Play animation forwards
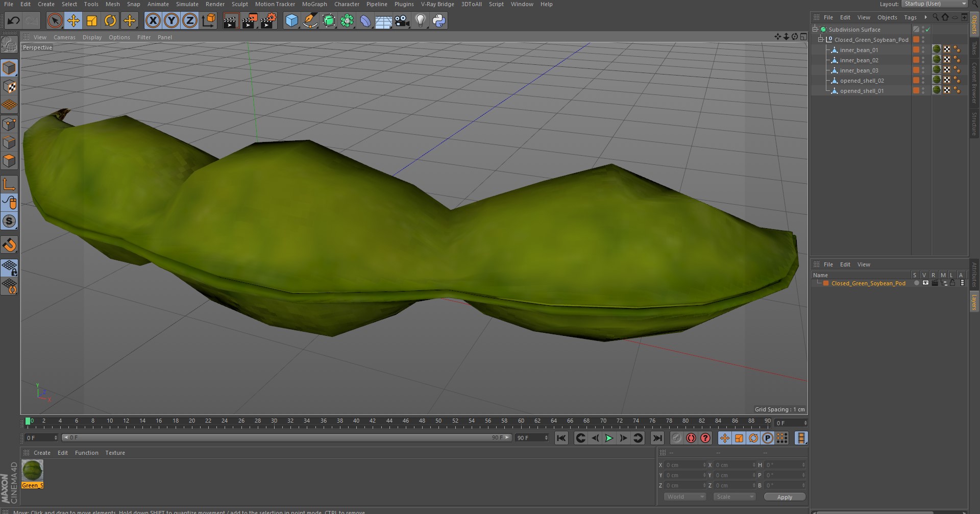 (x=609, y=438)
